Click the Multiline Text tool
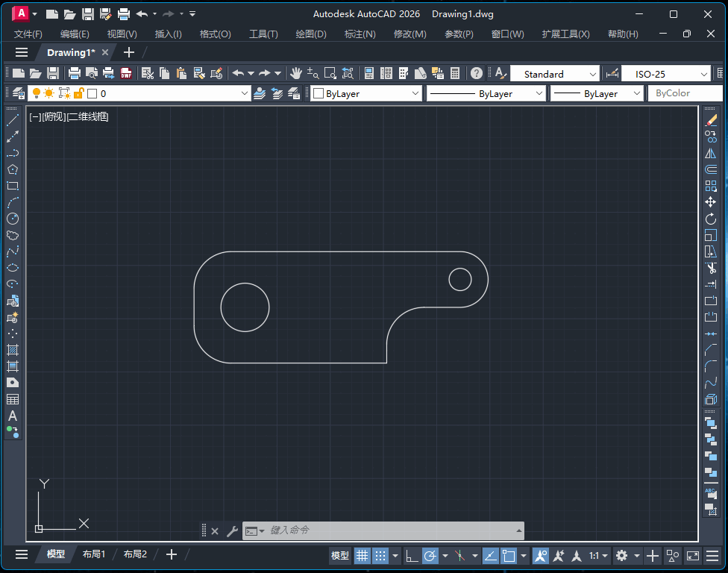Viewport: 728px width, 573px height. click(x=13, y=416)
